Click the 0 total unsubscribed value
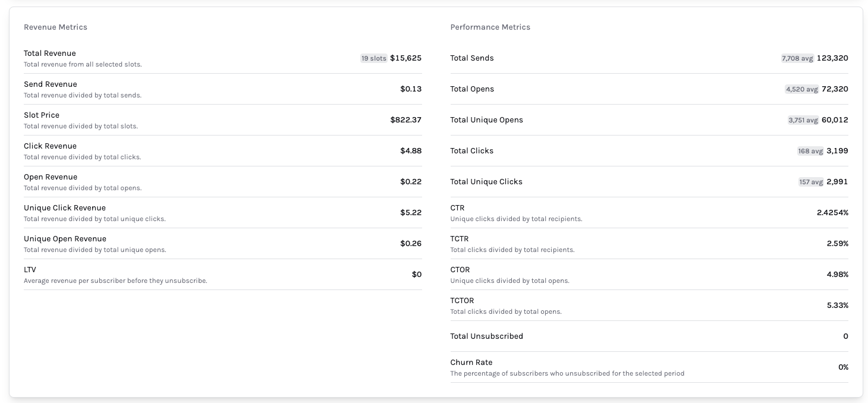Image resolution: width=868 pixels, height=403 pixels. (845, 336)
